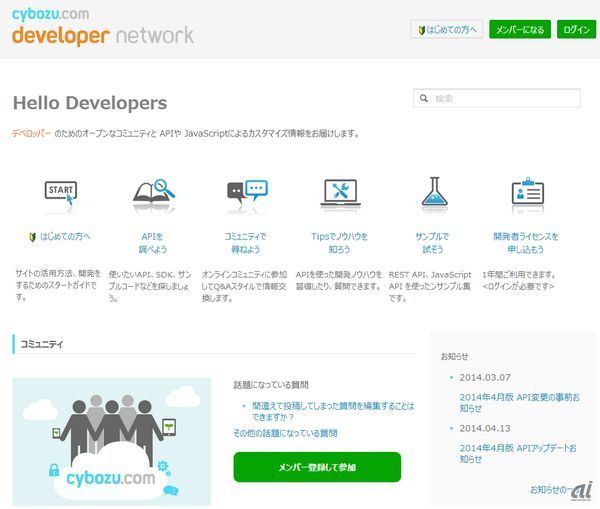Screen dimensions: 600x509
Task: Open the はじめての方へ link under START icon
Action: click(60, 237)
